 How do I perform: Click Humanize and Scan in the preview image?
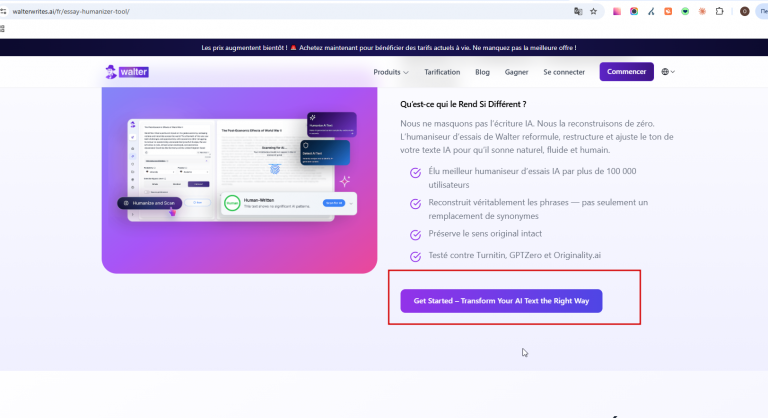click(150, 203)
